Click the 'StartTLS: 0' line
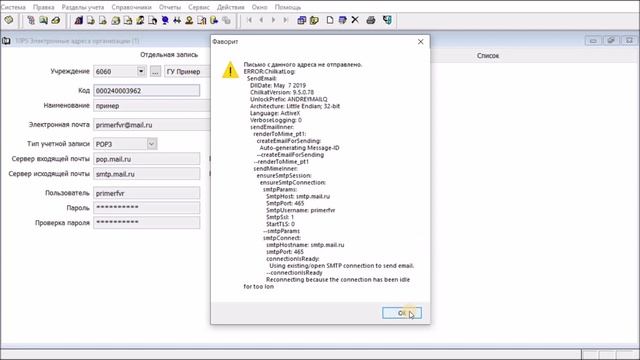 tap(280, 224)
